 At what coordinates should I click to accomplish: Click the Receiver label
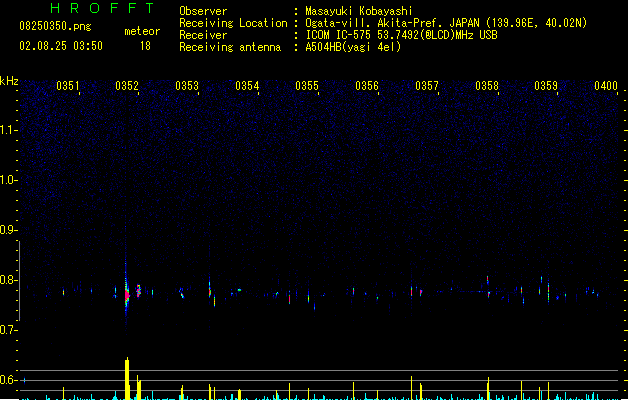click(x=203, y=35)
